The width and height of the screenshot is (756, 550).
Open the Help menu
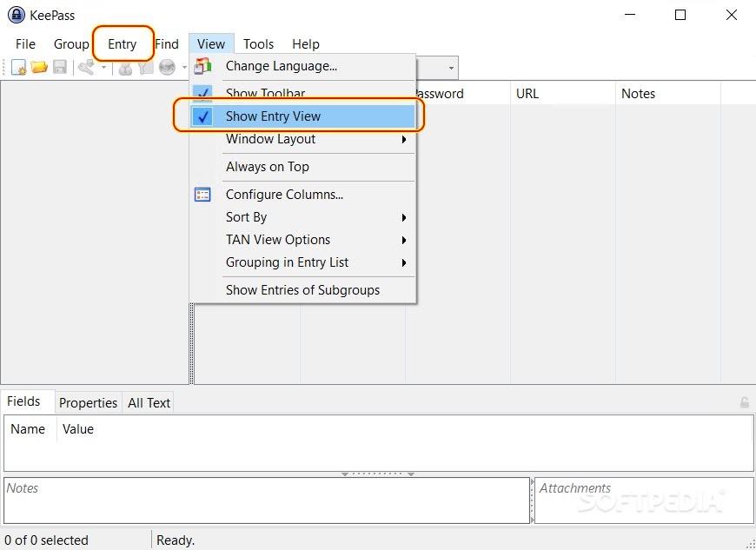point(306,44)
